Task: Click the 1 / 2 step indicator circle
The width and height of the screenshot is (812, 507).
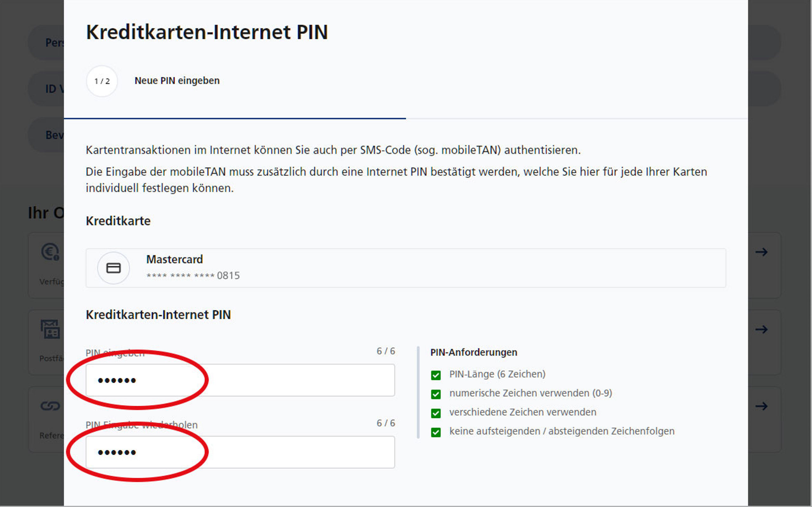Action: (102, 81)
